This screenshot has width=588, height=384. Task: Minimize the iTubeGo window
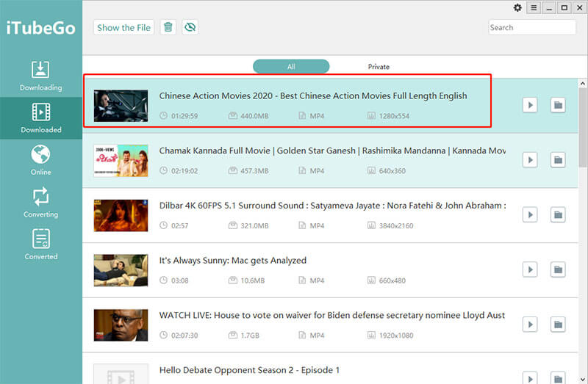[549, 8]
